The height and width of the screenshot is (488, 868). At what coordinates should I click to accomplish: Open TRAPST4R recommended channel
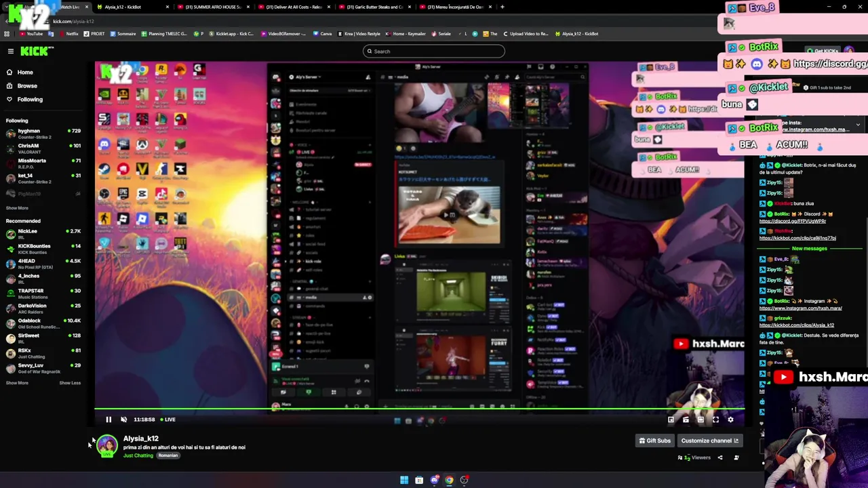pyautogui.click(x=42, y=293)
